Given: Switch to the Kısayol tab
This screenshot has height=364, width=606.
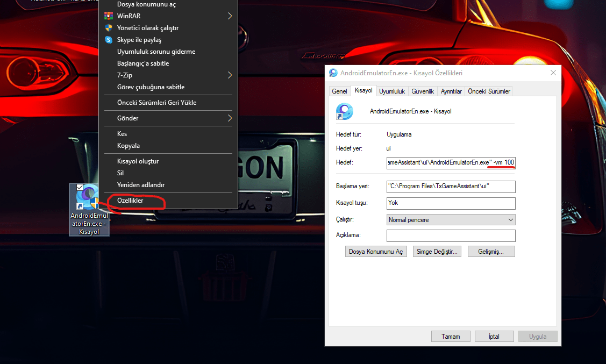Looking at the screenshot, I should point(363,90).
